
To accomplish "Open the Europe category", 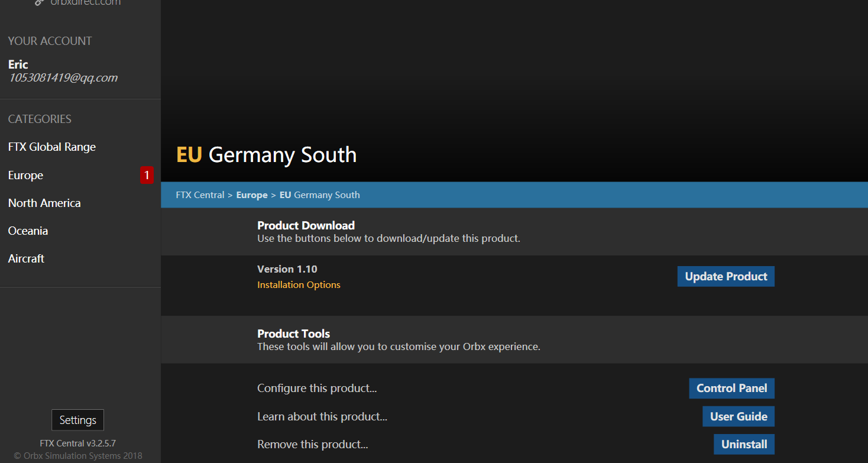I will (25, 175).
